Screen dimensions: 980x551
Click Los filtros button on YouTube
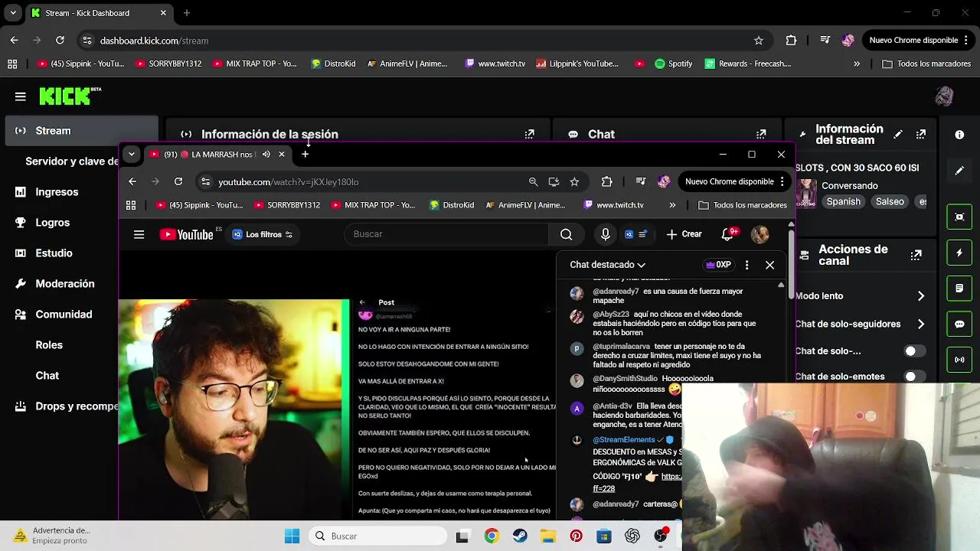pos(263,234)
